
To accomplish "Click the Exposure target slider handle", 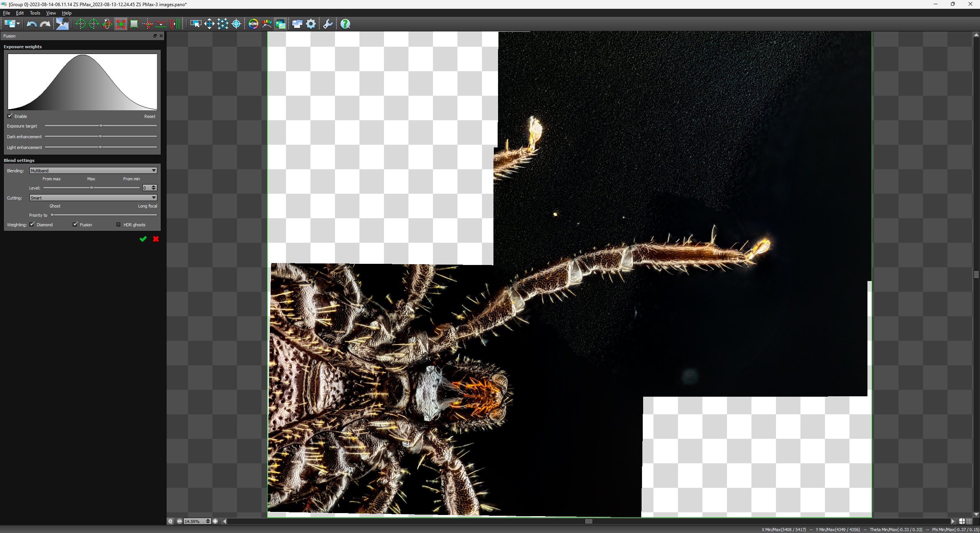I will [101, 126].
